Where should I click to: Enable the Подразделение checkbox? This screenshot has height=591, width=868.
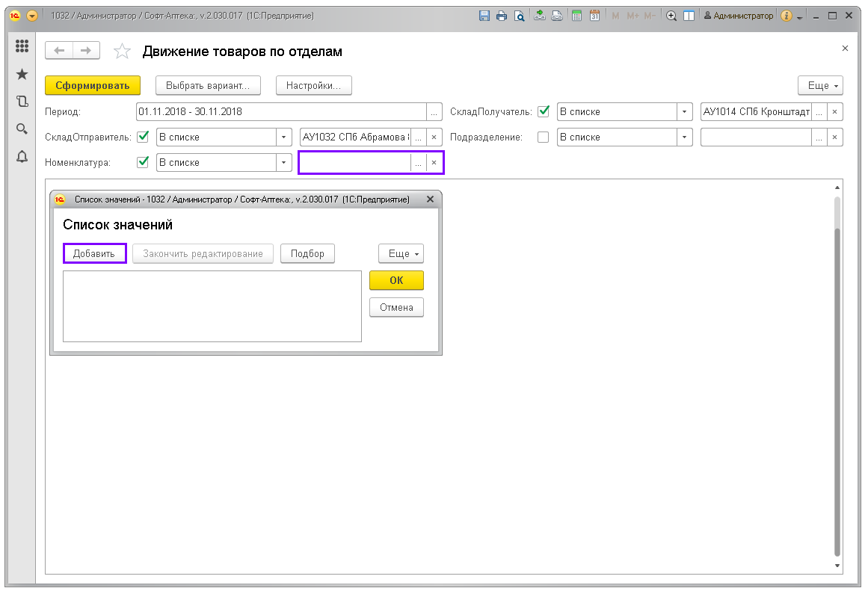pos(544,137)
